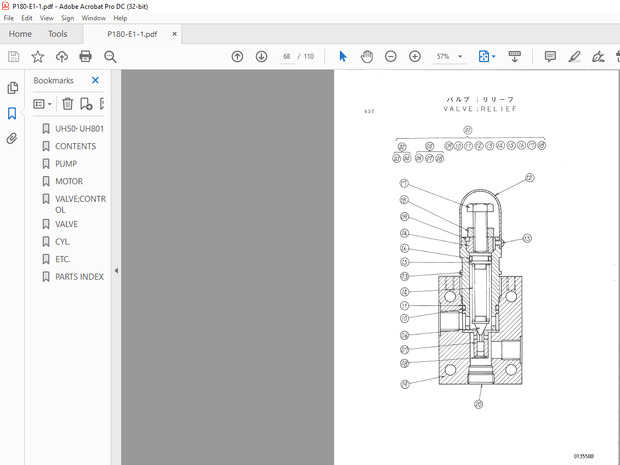
Task: Click the Bookmarks panel title
Action: (53, 81)
